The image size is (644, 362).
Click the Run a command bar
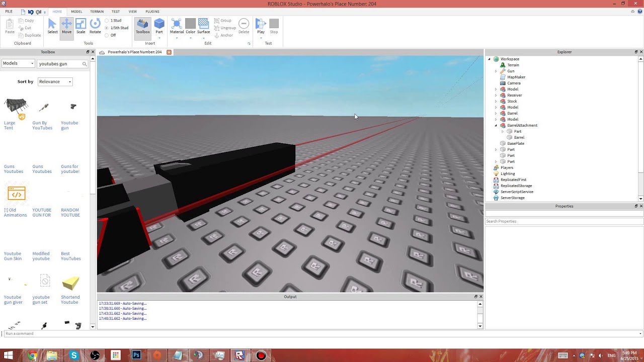tap(322, 333)
